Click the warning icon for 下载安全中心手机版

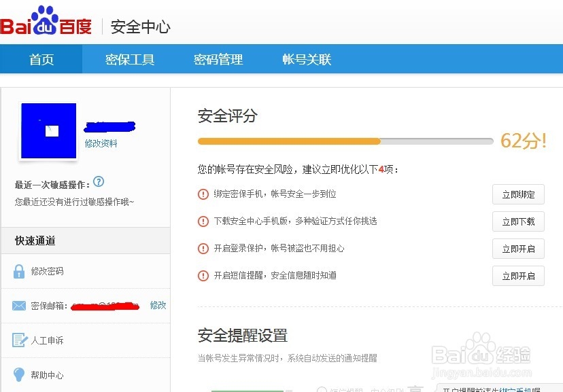click(x=203, y=221)
